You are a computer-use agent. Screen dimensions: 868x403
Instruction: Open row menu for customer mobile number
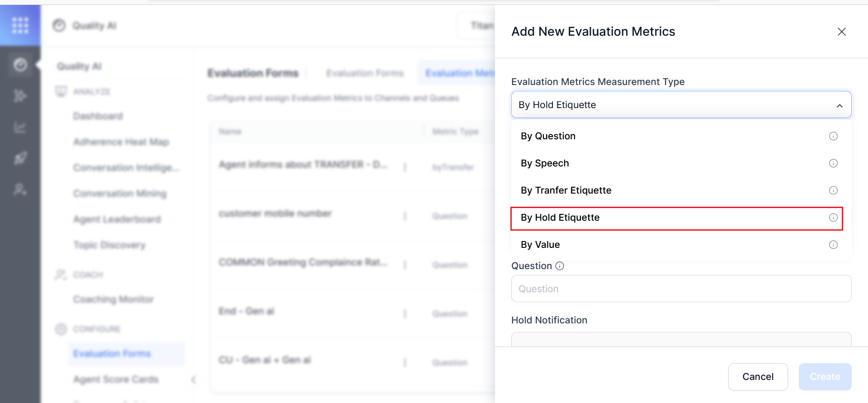click(x=405, y=216)
